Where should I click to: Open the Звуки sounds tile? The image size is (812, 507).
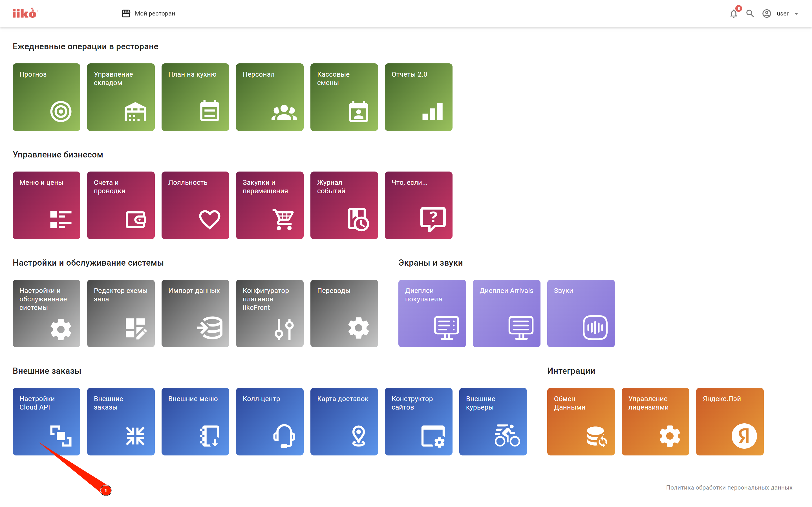pyautogui.click(x=581, y=313)
